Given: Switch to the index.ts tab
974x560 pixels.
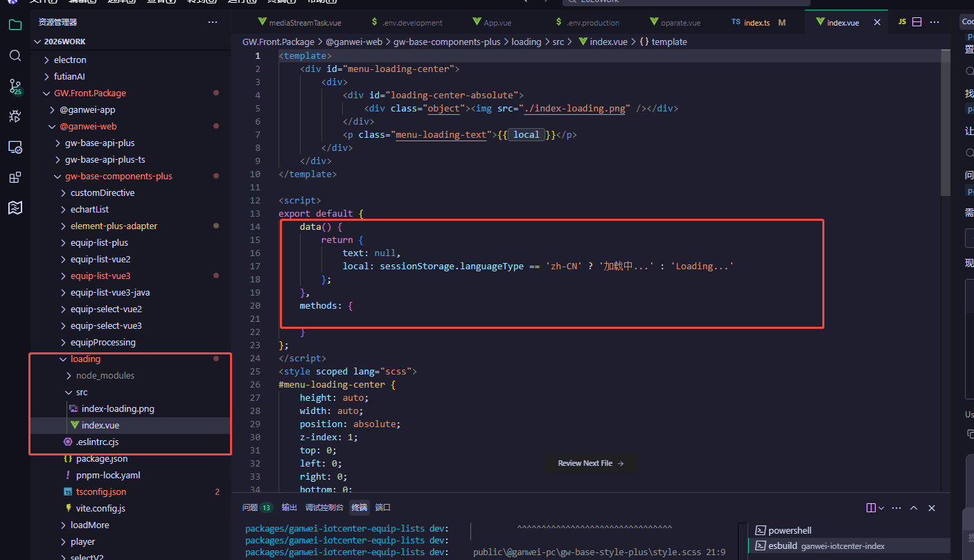Looking at the screenshot, I should [756, 23].
